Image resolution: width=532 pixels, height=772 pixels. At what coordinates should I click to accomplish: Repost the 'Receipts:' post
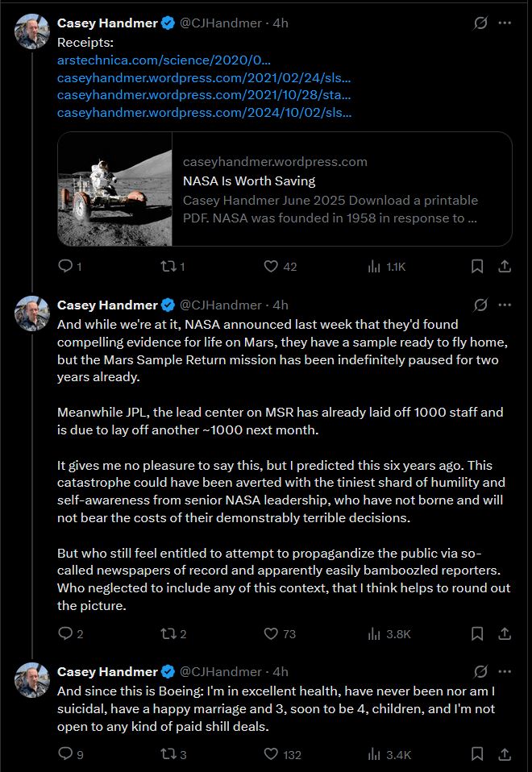(168, 267)
